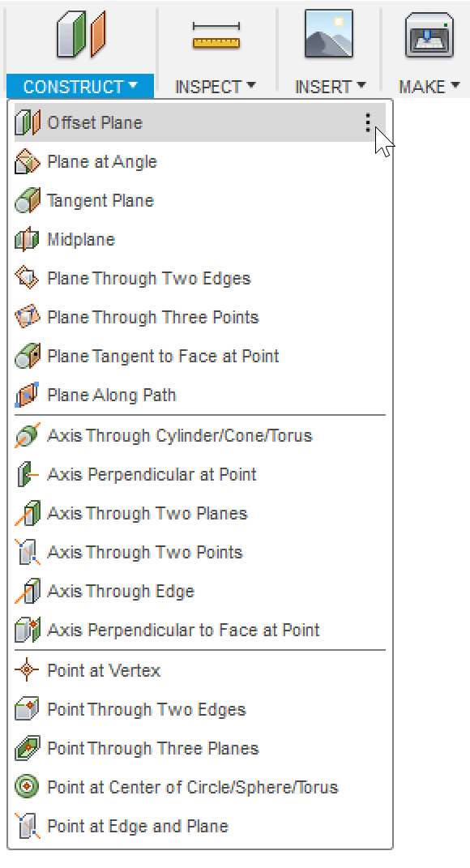The height and width of the screenshot is (868, 470).
Task: Click the Midplane icon
Action: (x=27, y=240)
